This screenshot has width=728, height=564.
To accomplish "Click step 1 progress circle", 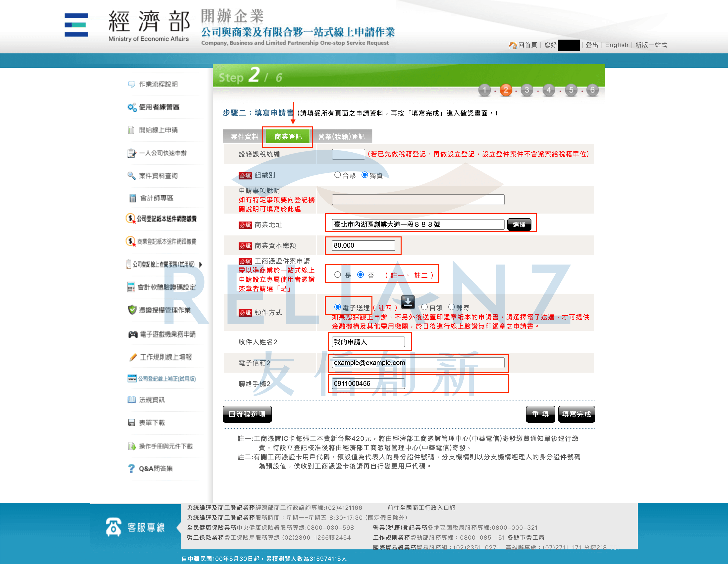I will pos(484,90).
